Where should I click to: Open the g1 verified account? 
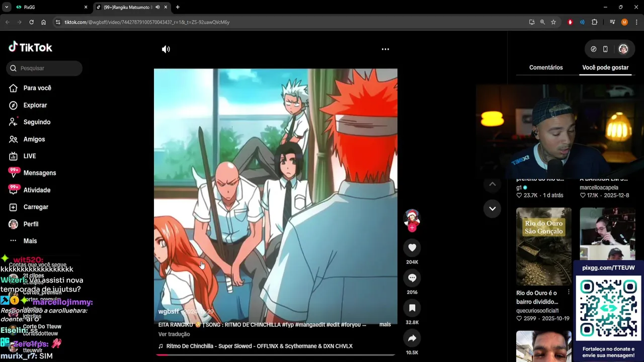coord(521,188)
